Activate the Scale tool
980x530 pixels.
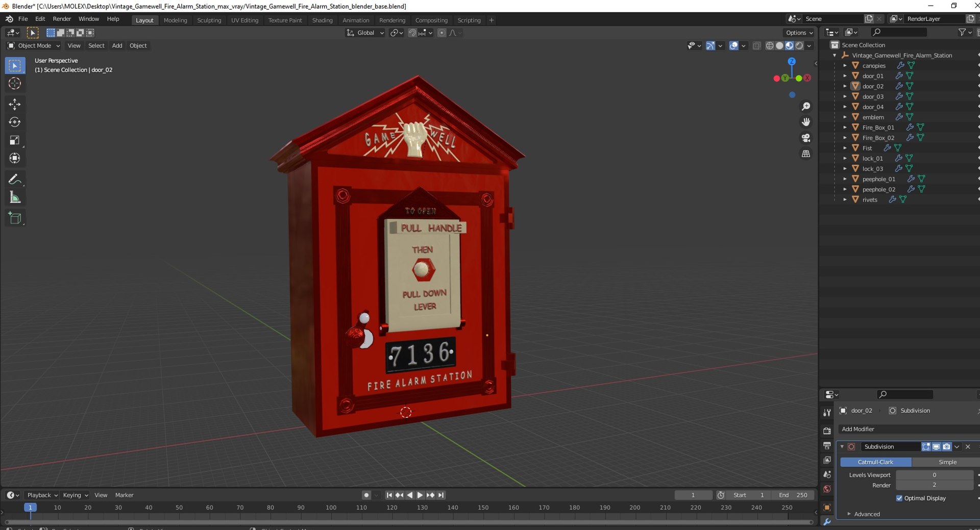coord(15,140)
